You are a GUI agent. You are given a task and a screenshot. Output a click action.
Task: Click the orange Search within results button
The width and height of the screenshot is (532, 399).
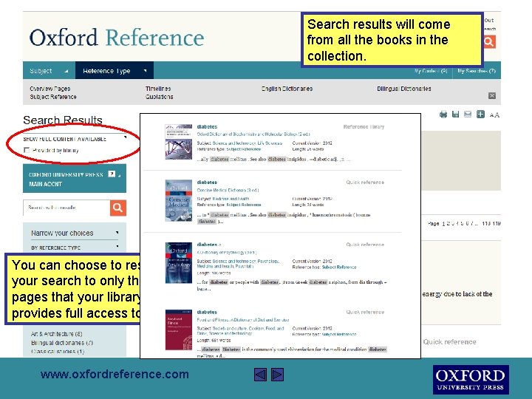(x=117, y=208)
